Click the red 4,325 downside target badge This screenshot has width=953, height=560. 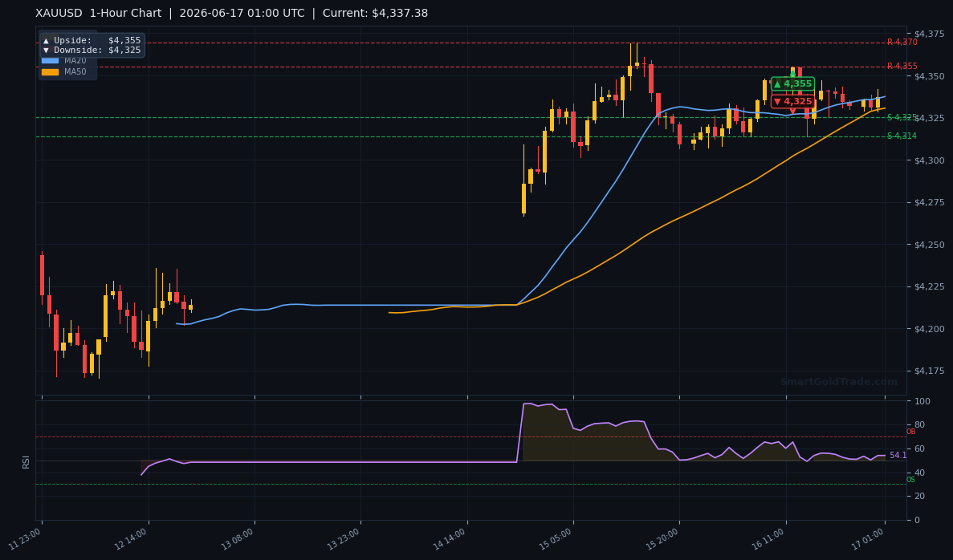[x=792, y=101]
